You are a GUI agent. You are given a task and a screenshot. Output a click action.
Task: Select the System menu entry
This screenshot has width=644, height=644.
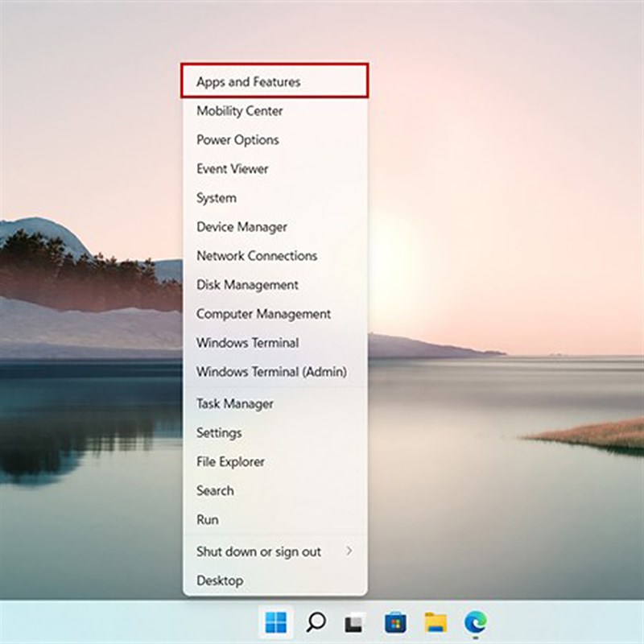[x=217, y=198]
